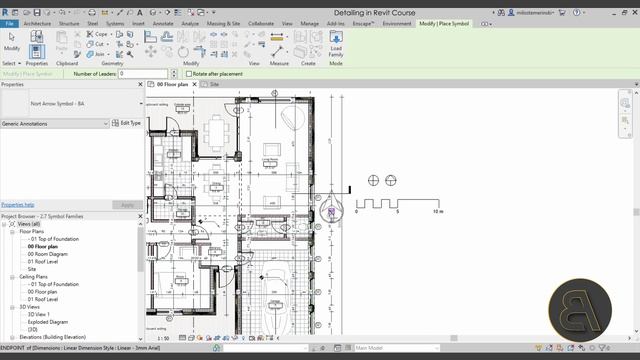
Task: Collapse the 3D Views tree node
Action: click(x=12, y=307)
